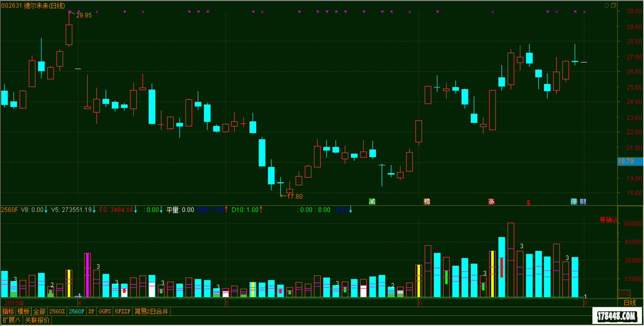The width and height of the screenshot is (644, 326).
Task: Click the red 涨 event marker icon
Action: pos(491,201)
